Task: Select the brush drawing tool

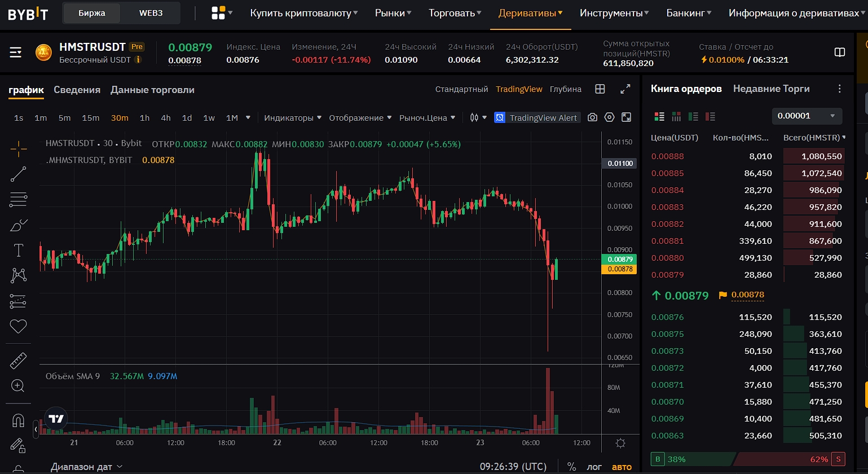Action: pos(19,225)
